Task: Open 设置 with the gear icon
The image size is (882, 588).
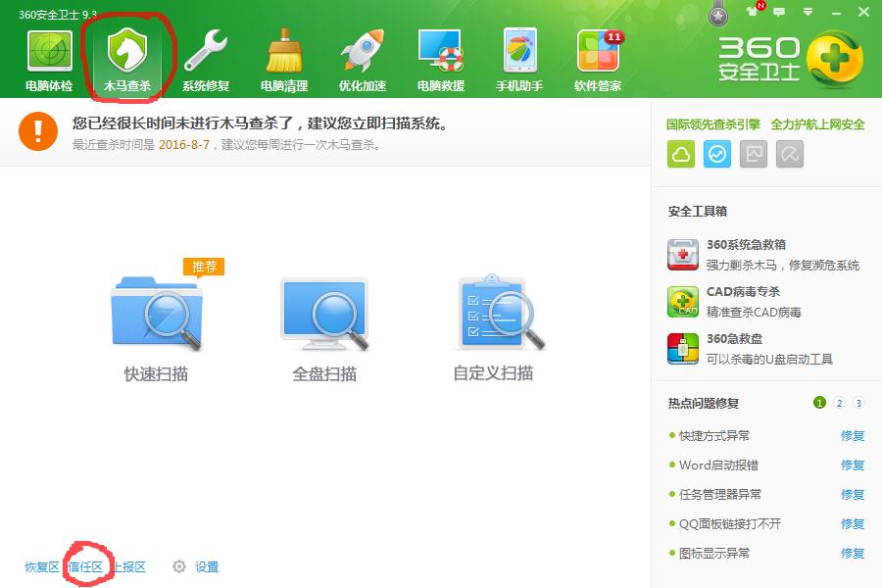Action: pyautogui.click(x=196, y=567)
